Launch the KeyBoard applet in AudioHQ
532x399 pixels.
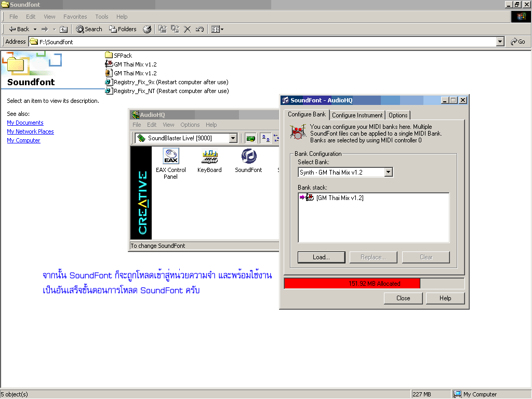click(x=209, y=161)
